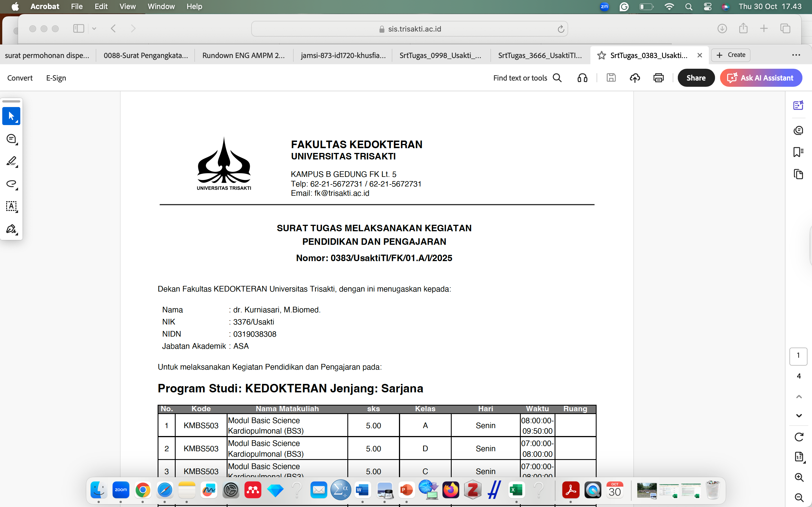Rotate the page view
Screen dimensions: 812x507
coord(799,437)
